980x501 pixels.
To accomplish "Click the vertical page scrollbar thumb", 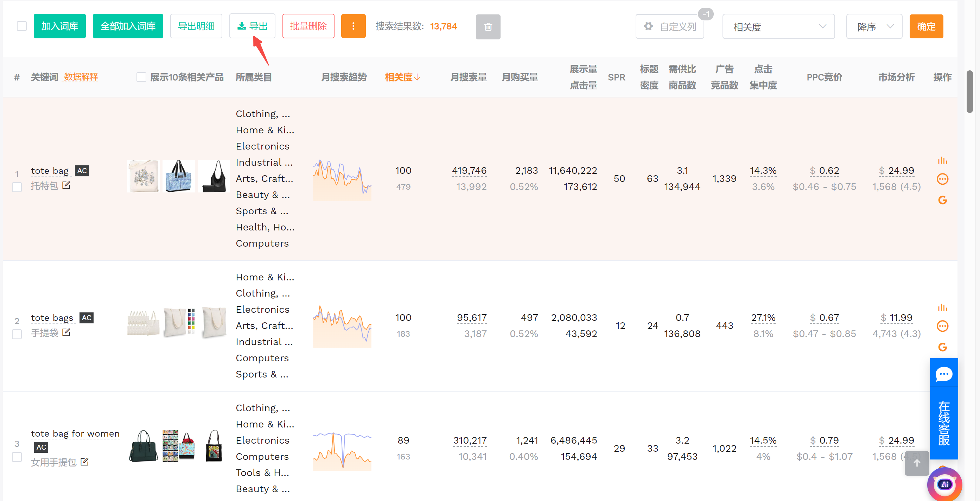I will (x=969, y=91).
